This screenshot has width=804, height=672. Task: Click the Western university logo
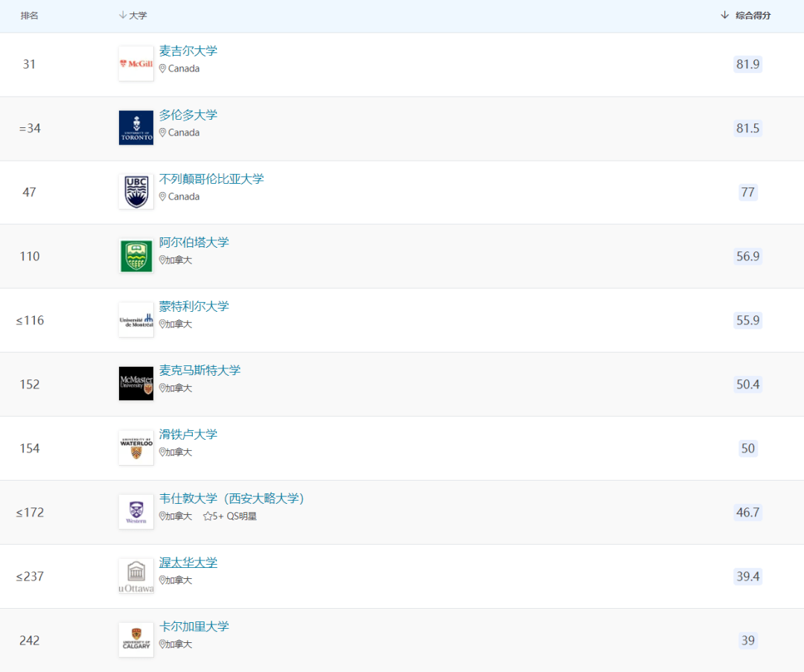tap(136, 512)
